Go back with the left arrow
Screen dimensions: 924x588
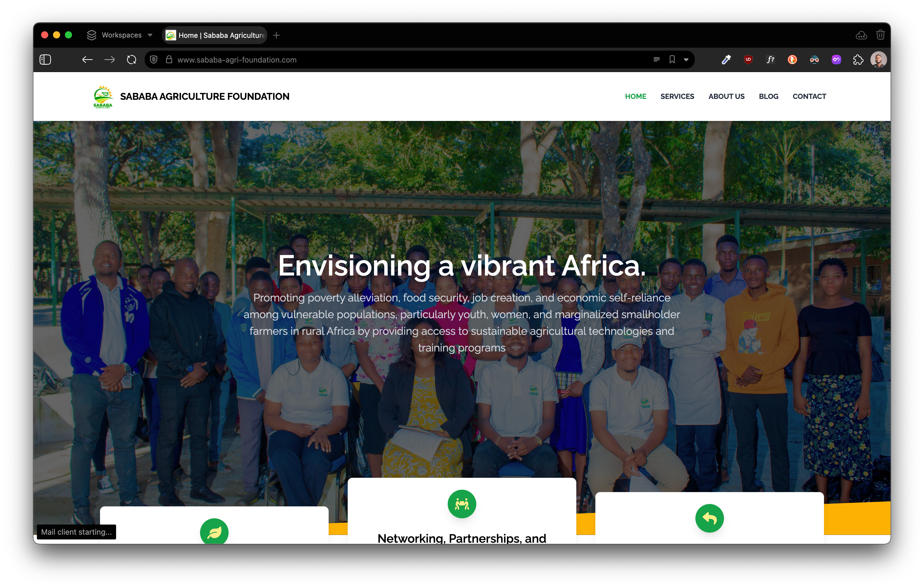(88, 60)
